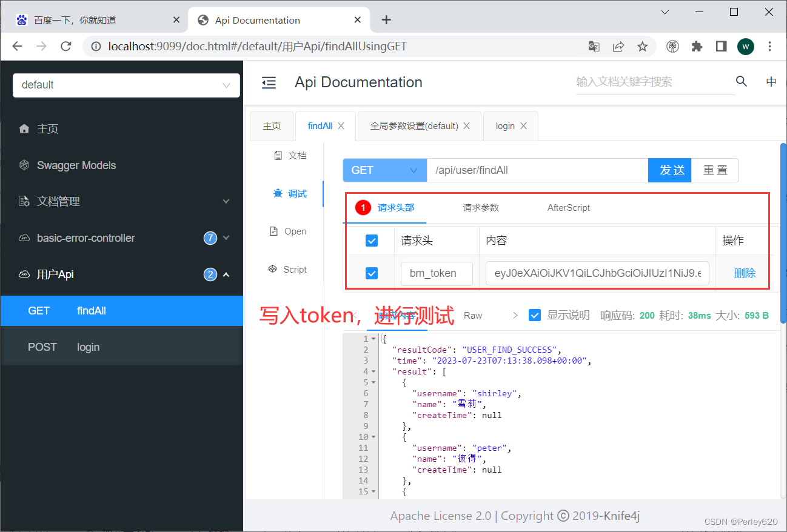Collapse the 用户Api group
This screenshot has height=532, width=787.
tap(121, 274)
